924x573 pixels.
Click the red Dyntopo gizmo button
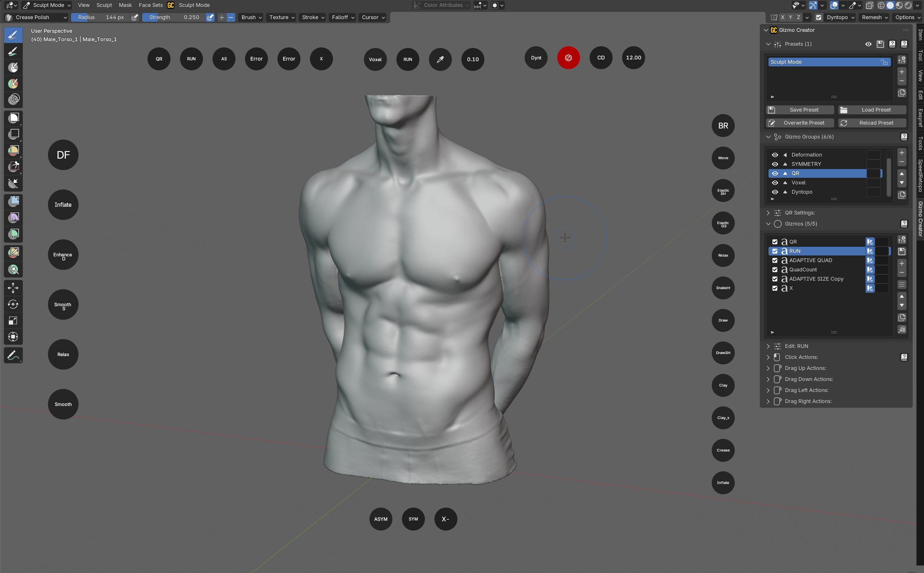pyautogui.click(x=568, y=58)
